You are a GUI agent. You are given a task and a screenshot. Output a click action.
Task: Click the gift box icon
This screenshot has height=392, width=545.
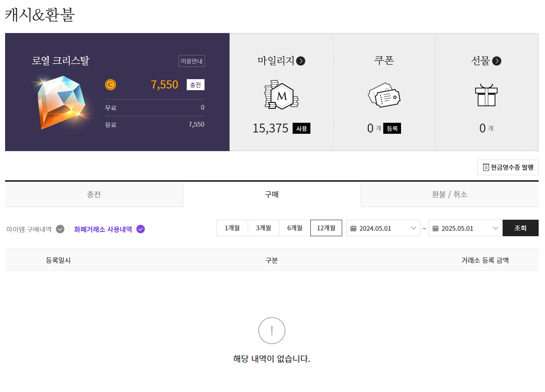tap(486, 95)
